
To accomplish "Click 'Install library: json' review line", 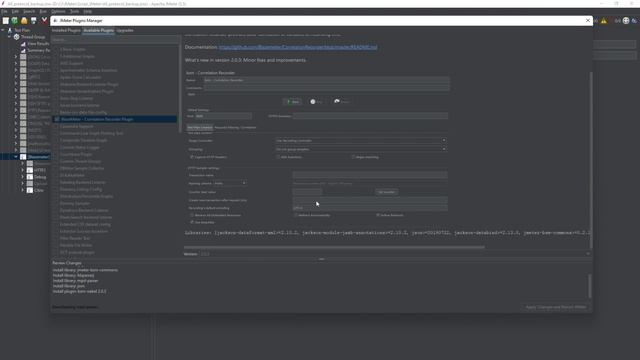I will (69, 286).
